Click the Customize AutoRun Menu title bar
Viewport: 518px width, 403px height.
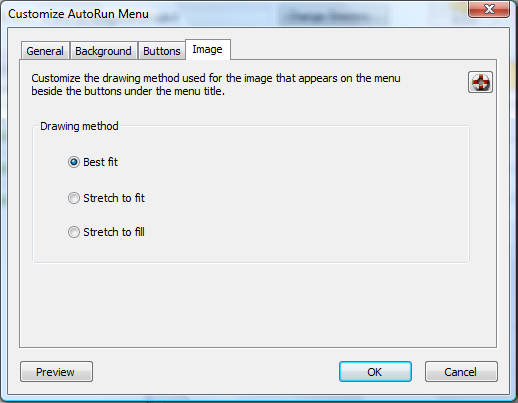click(x=233, y=14)
